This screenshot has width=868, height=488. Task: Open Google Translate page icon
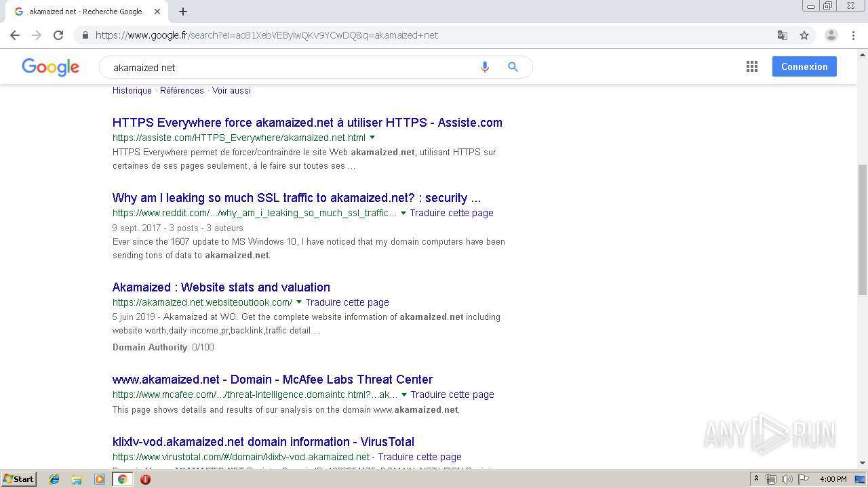782,35
